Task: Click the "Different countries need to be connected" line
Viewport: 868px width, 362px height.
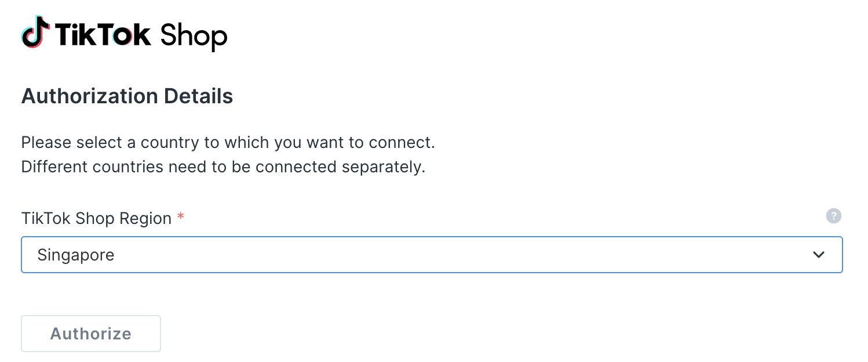Action: [223, 167]
